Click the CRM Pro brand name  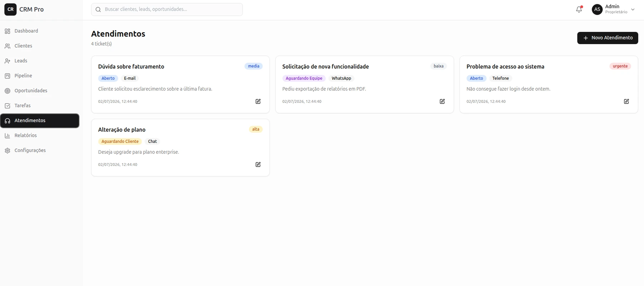pos(31,9)
